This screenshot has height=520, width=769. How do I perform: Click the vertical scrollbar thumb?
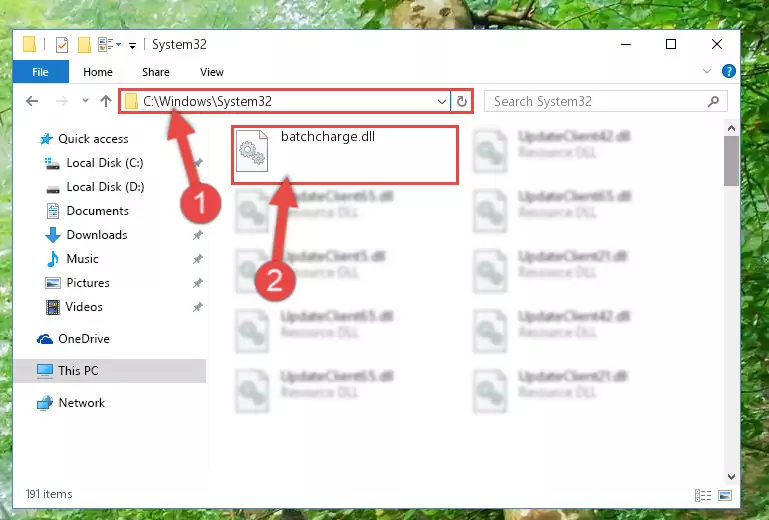[731, 161]
